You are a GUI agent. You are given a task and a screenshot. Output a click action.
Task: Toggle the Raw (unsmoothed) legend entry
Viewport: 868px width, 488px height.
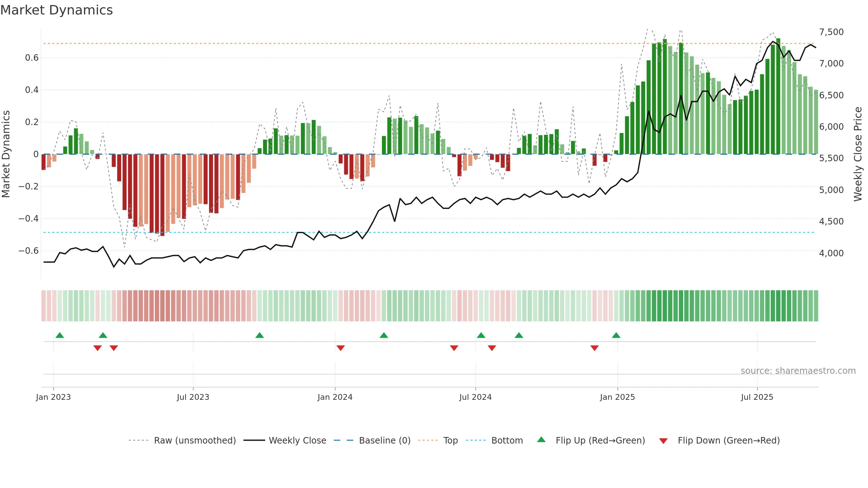(182, 440)
